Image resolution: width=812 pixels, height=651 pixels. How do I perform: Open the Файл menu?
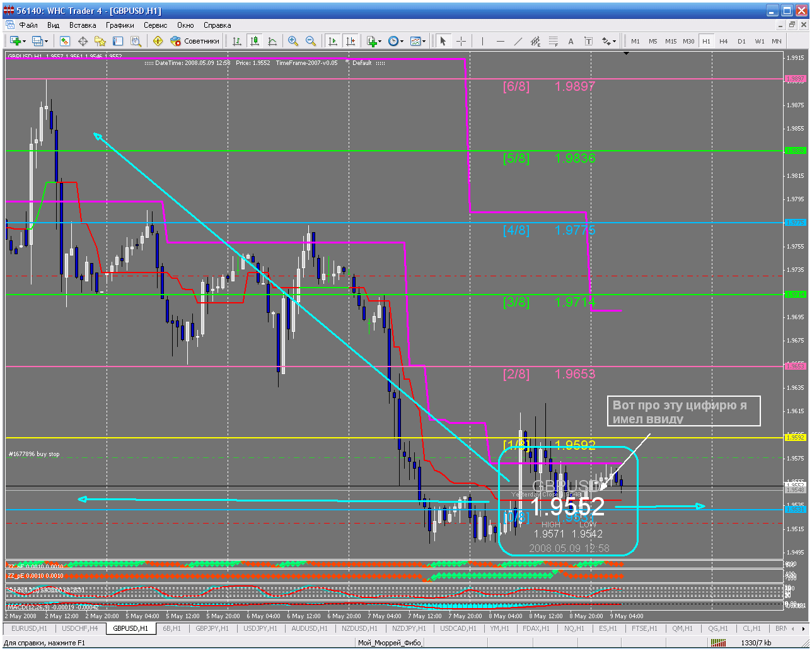tap(28, 25)
